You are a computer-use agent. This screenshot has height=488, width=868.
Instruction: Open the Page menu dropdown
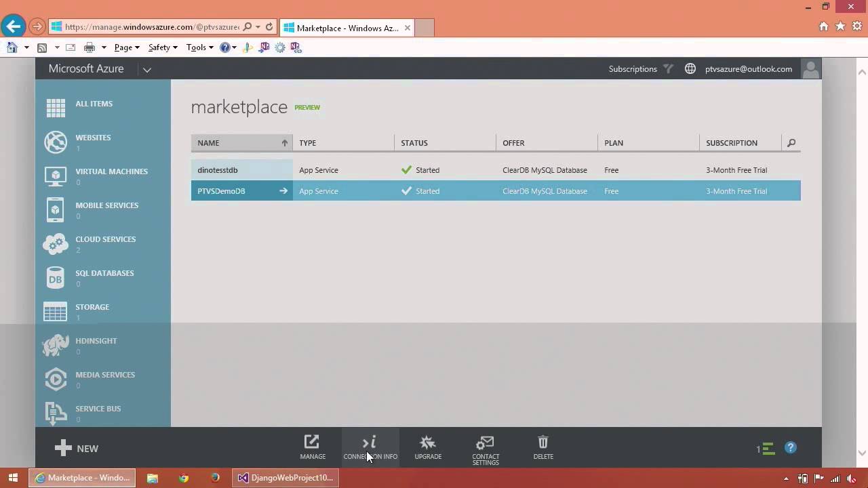click(x=126, y=47)
